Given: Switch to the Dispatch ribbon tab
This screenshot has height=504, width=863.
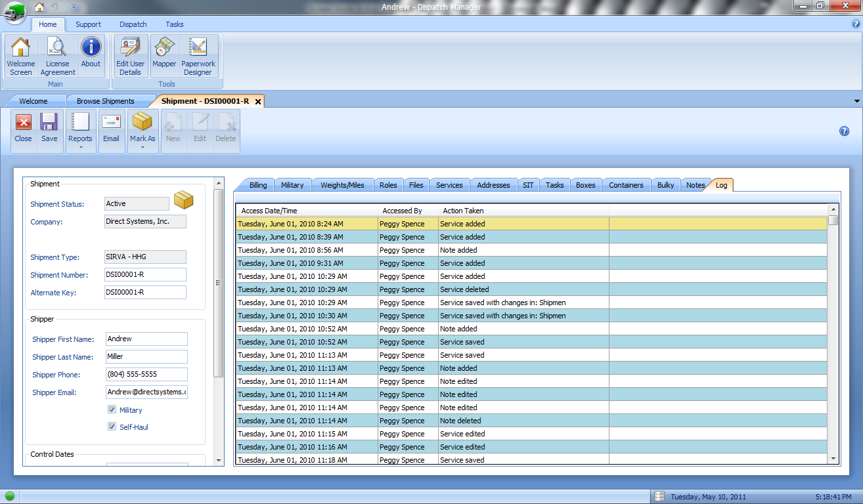Looking at the screenshot, I should coord(133,24).
